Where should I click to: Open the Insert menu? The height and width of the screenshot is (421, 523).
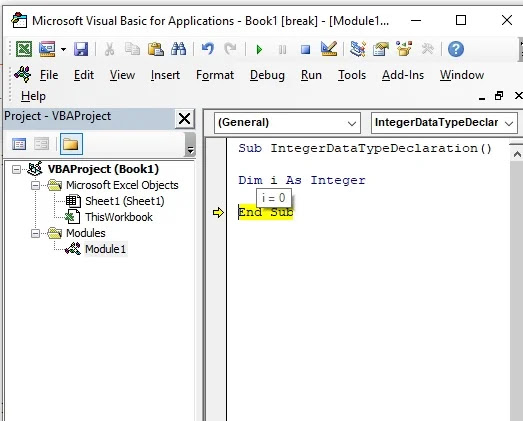click(165, 75)
